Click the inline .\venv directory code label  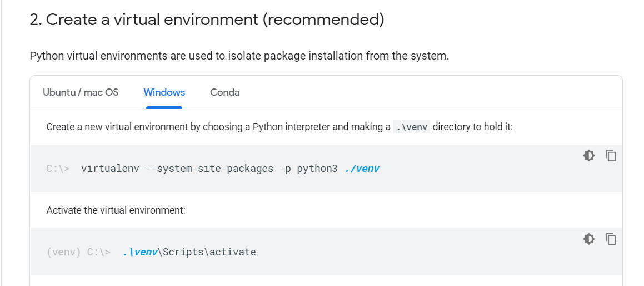click(411, 127)
